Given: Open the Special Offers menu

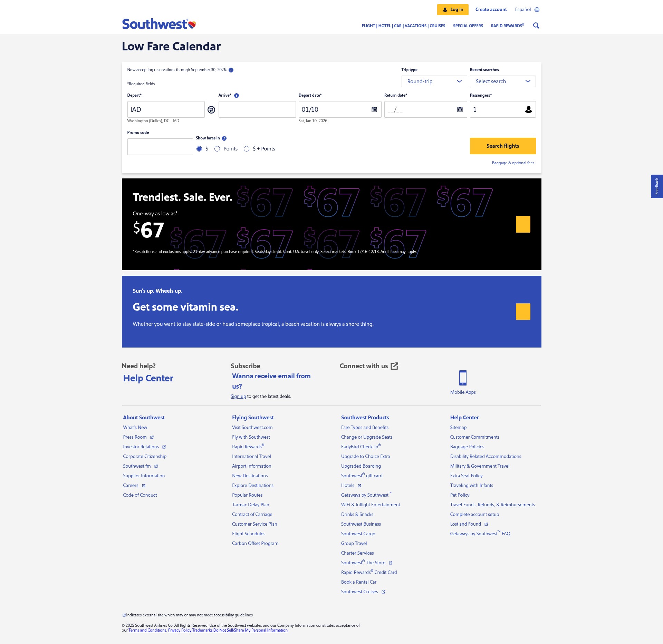Looking at the screenshot, I should [468, 26].
